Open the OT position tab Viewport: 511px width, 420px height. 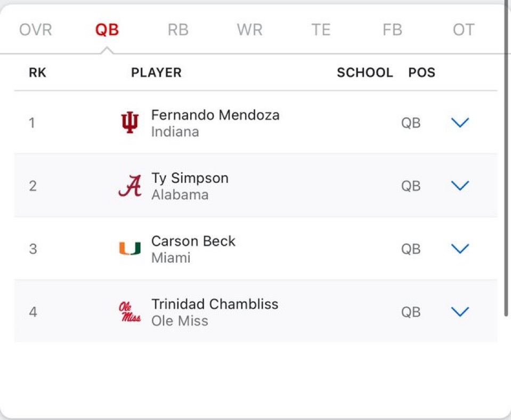click(463, 30)
